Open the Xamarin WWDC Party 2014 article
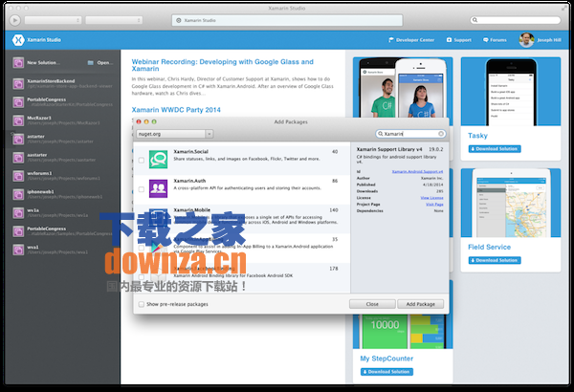This screenshot has height=392, width=574. pyautogui.click(x=176, y=110)
